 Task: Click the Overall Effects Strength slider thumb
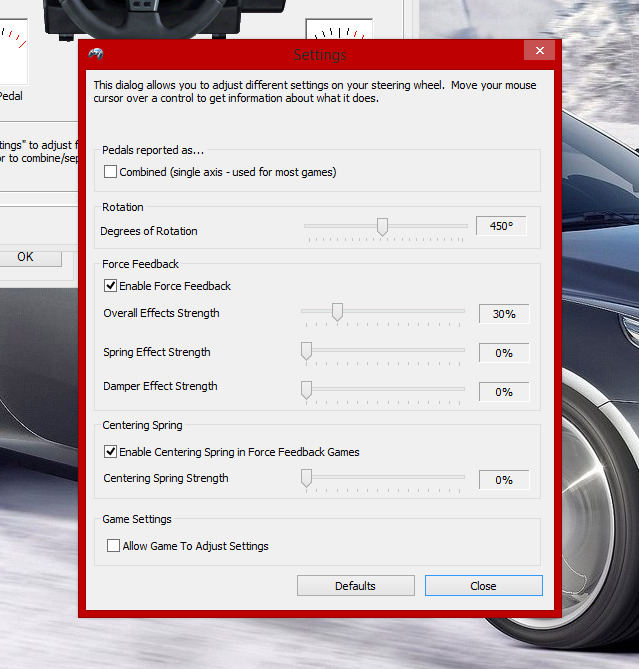pos(337,312)
